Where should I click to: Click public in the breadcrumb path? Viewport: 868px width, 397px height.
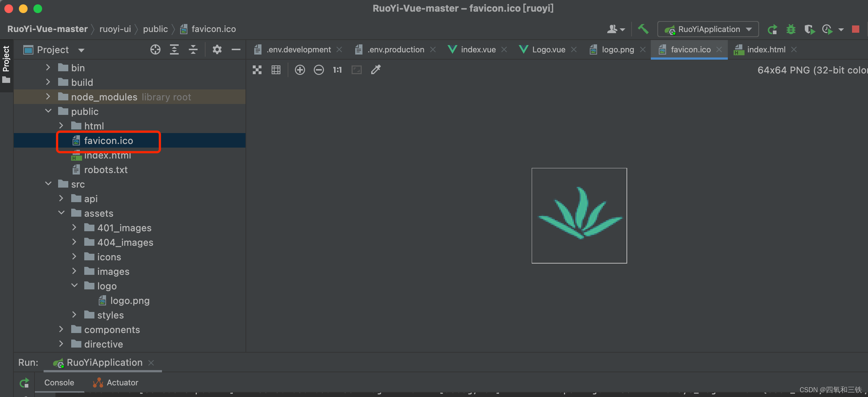point(155,29)
